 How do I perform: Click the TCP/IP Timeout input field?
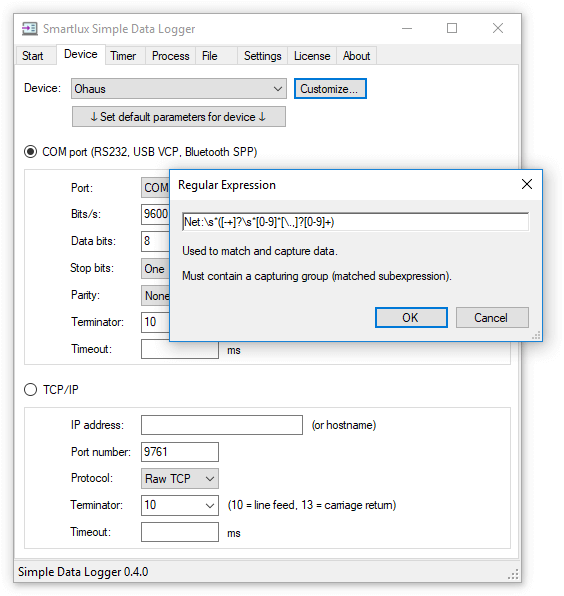180,532
